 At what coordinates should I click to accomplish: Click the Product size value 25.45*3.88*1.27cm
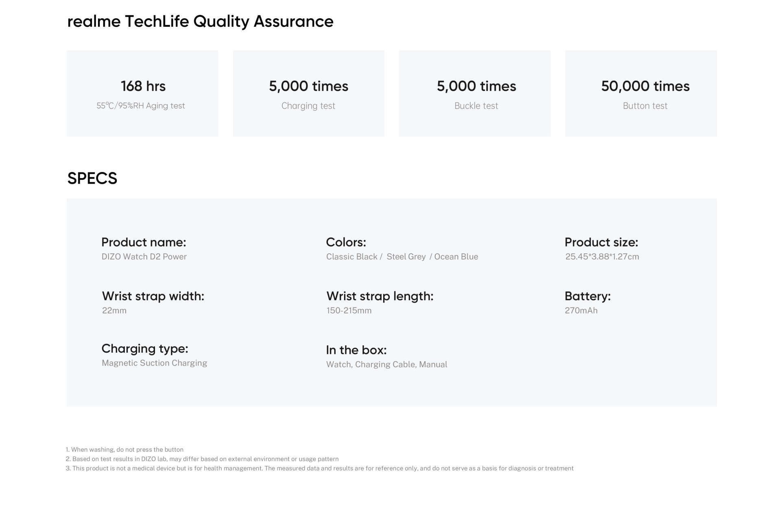(602, 257)
